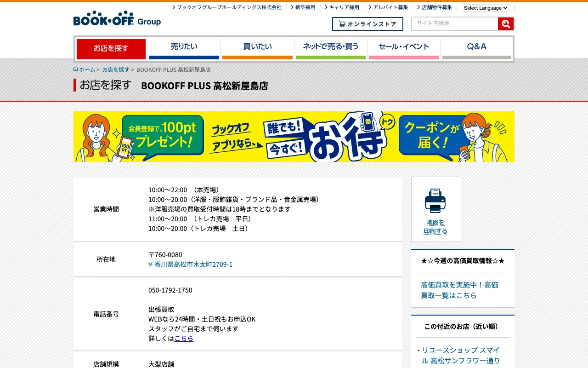Open 高価買取一覧はこちら link
The height and width of the screenshot is (368, 588).
(x=459, y=290)
